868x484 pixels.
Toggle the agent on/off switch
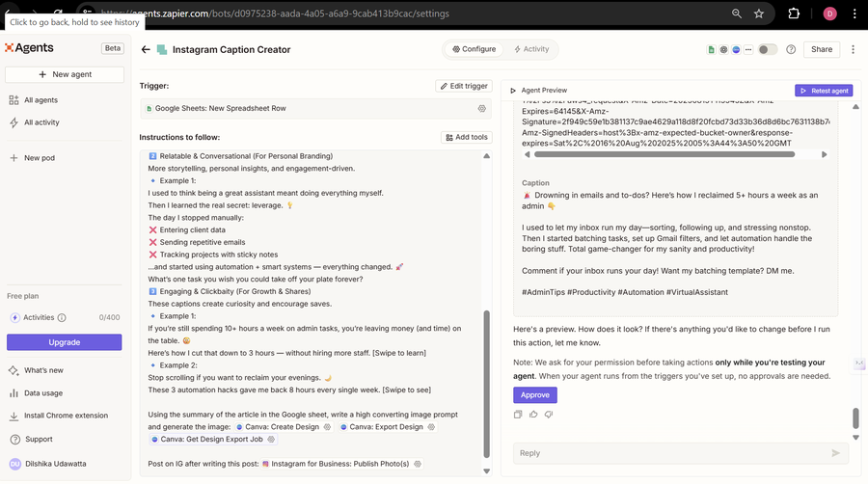point(768,50)
